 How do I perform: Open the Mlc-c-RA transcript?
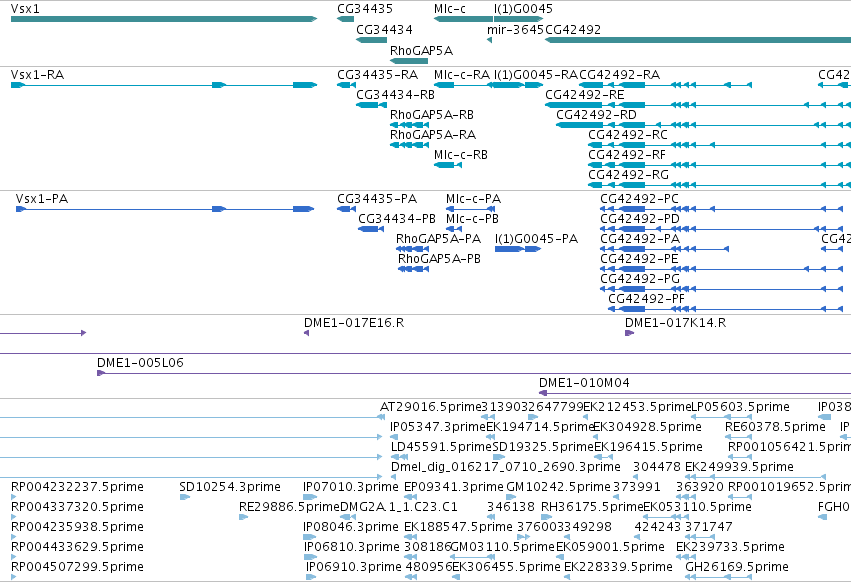click(x=463, y=85)
